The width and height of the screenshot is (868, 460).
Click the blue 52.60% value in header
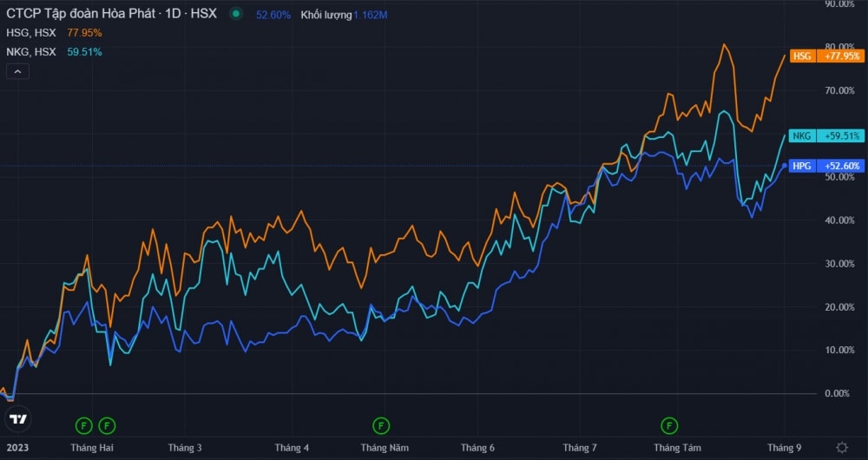(273, 15)
